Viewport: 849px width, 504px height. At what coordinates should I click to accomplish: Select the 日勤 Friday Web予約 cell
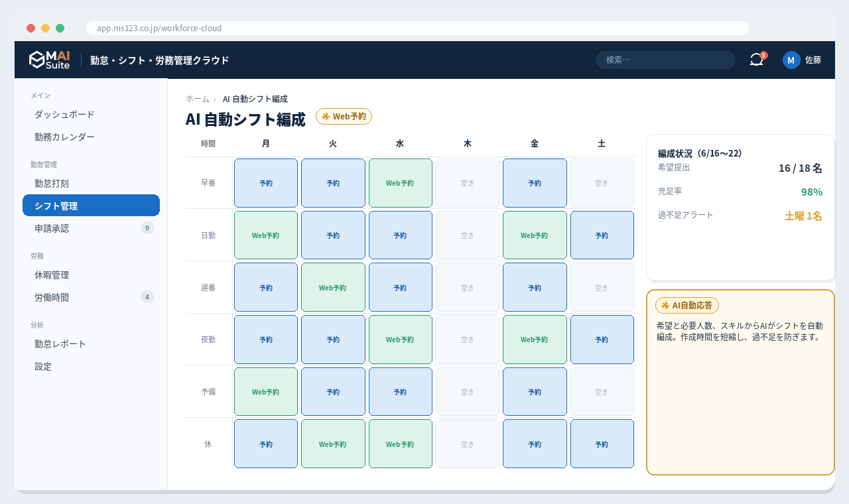(535, 235)
